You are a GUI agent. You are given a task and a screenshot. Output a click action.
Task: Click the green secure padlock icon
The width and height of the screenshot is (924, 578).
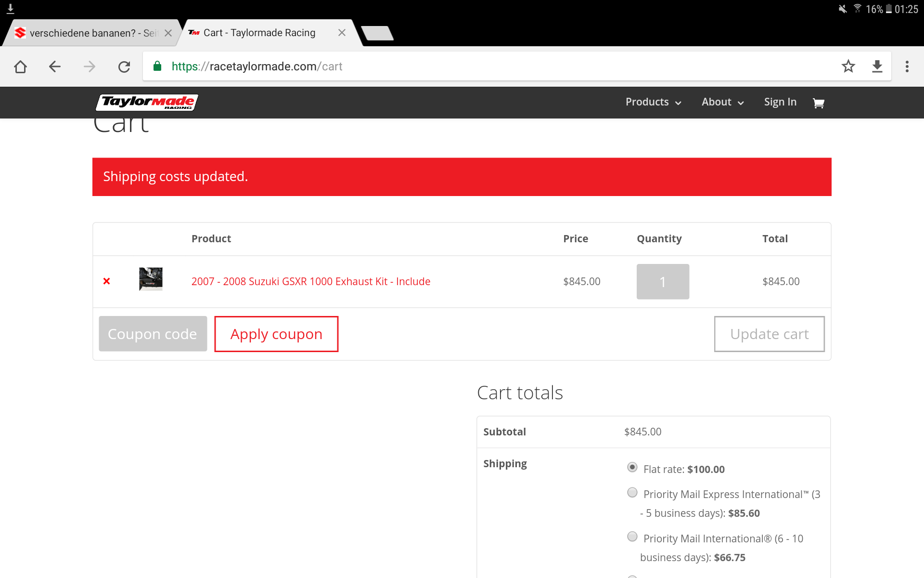coord(157,66)
